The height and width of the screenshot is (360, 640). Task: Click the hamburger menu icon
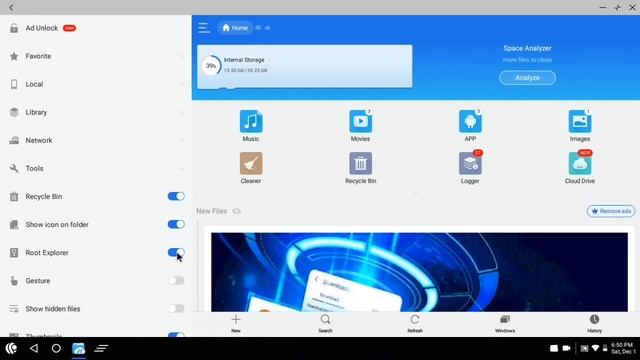pyautogui.click(x=204, y=28)
